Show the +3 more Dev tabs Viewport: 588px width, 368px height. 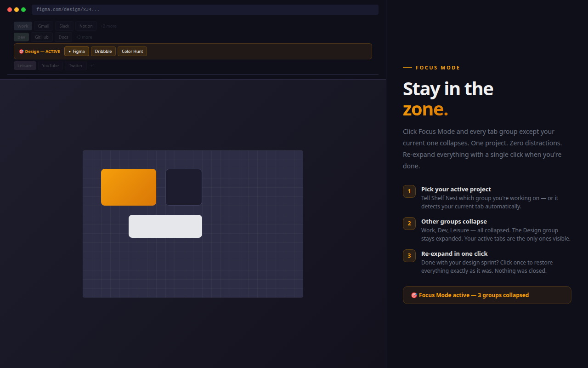84,37
